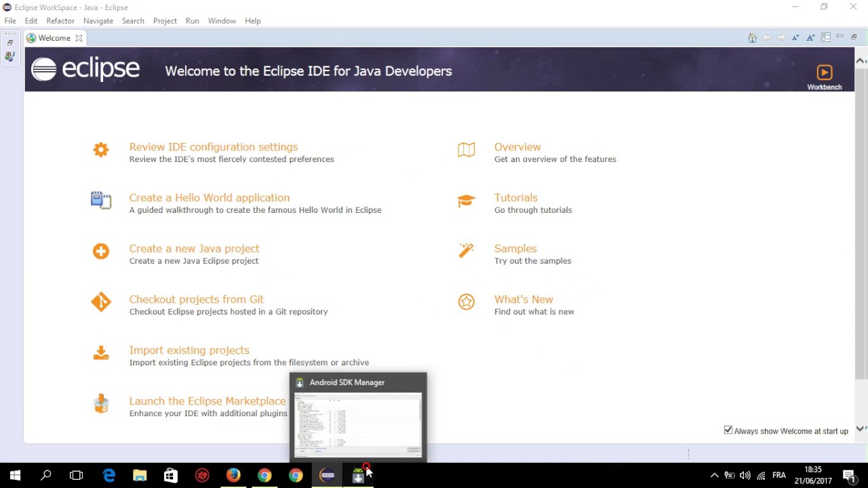
Task: Show hidden system tray icons chevron
Action: pyautogui.click(x=714, y=476)
